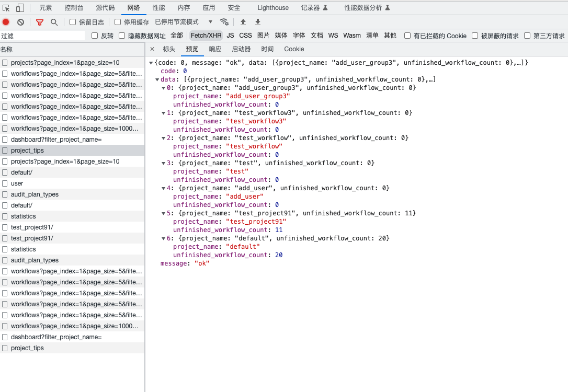Screen dimensions: 568x392
Task: Filter requests by WS type
Action: pos(333,36)
